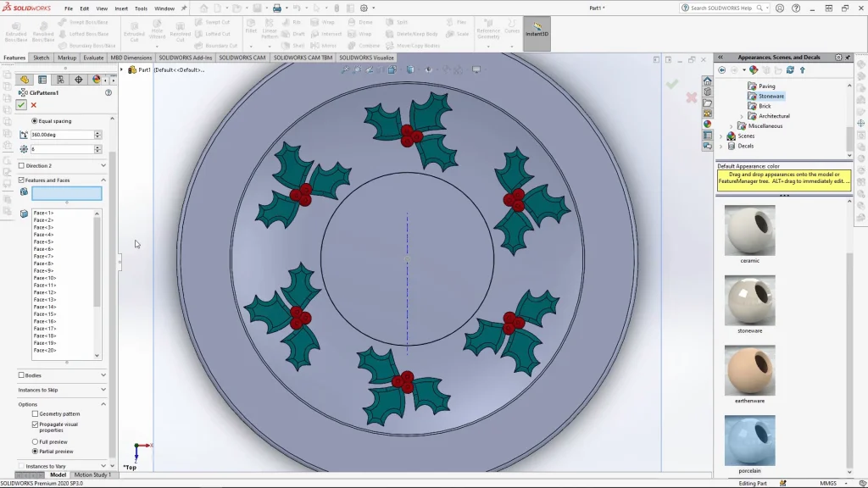
Task: Select the Brick appearance folder
Action: pyautogui.click(x=765, y=106)
